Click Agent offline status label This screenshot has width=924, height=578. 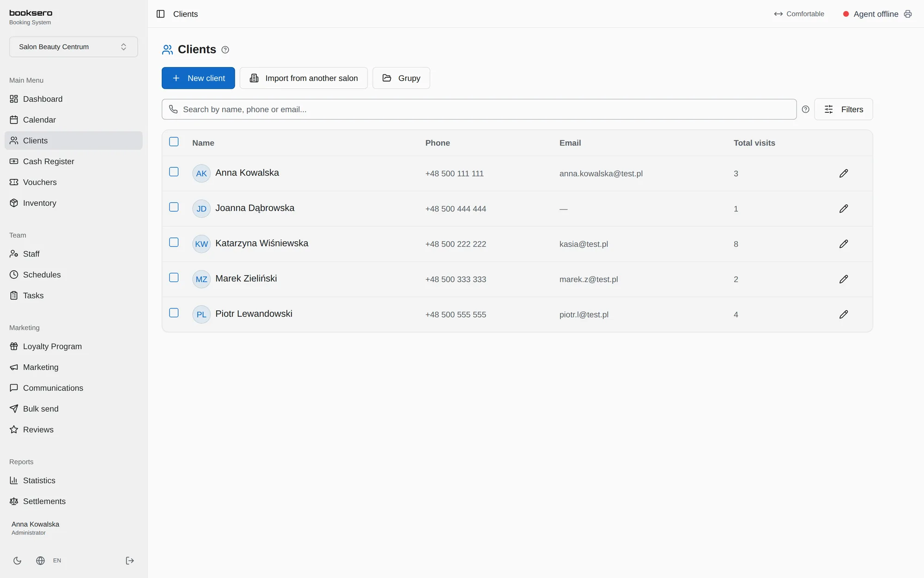pyautogui.click(x=876, y=14)
